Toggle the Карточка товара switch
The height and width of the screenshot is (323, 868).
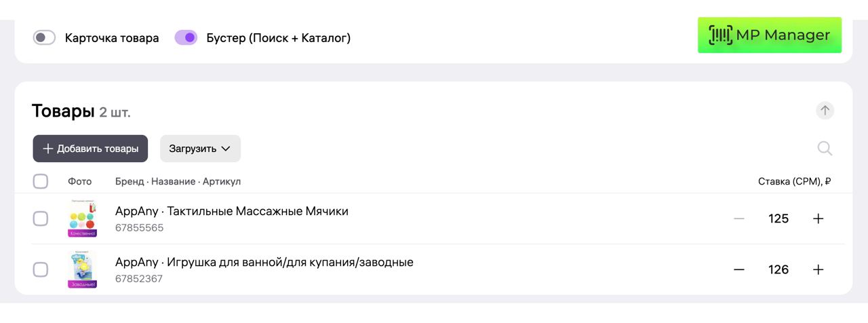click(x=44, y=38)
